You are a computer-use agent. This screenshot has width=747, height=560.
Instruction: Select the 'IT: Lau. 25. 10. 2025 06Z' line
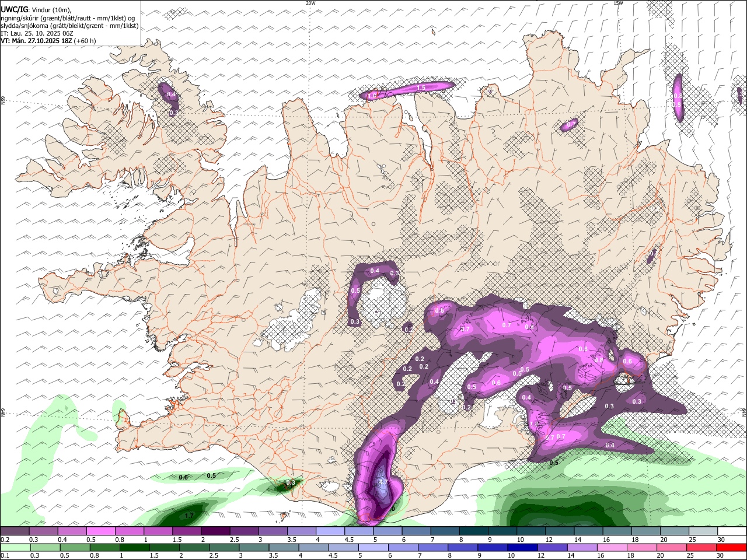click(37, 33)
